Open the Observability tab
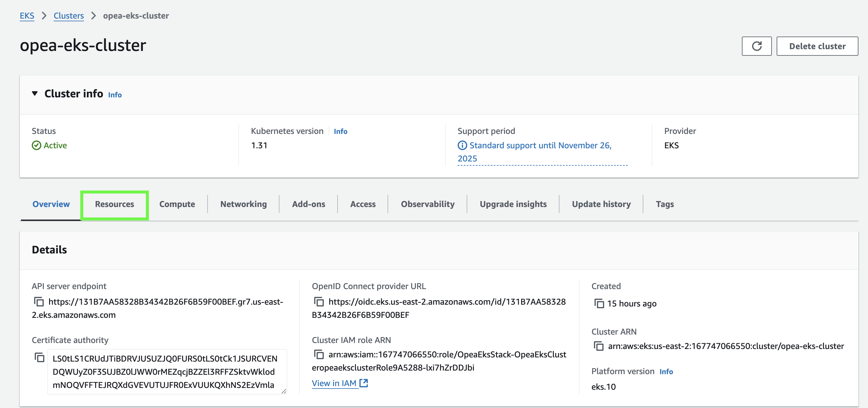This screenshot has width=868, height=408. click(428, 204)
